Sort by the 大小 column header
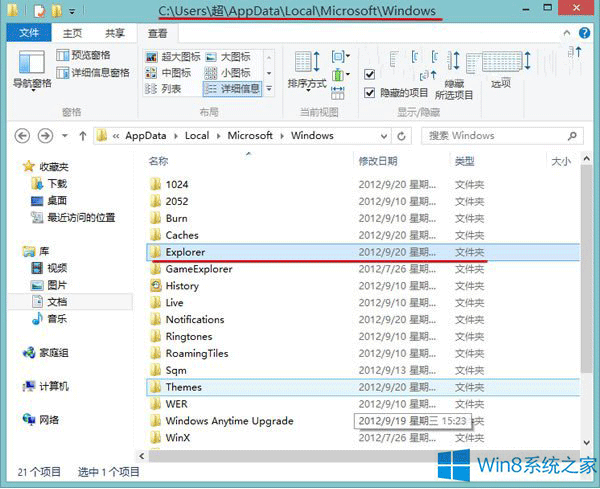This screenshot has width=600, height=489. (x=561, y=161)
